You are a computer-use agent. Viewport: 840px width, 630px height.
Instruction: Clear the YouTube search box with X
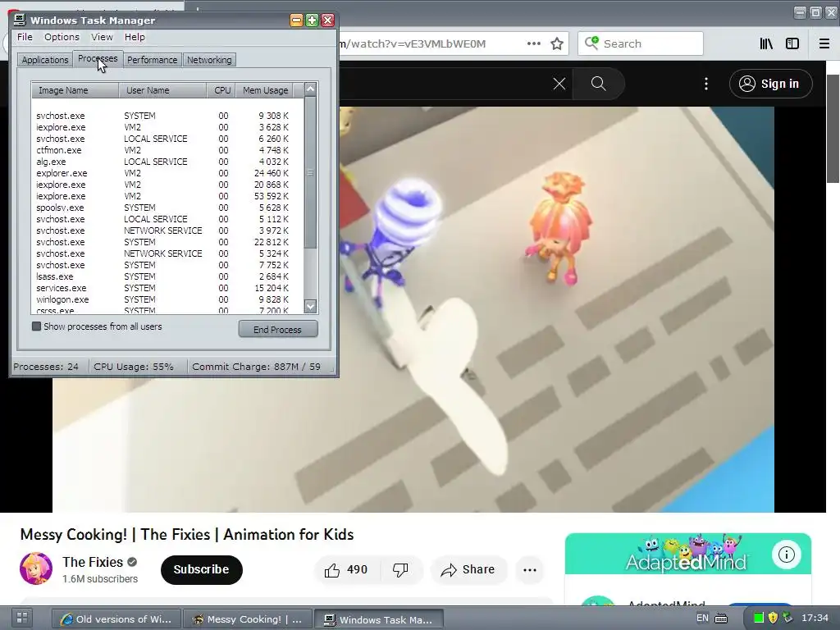(x=559, y=84)
